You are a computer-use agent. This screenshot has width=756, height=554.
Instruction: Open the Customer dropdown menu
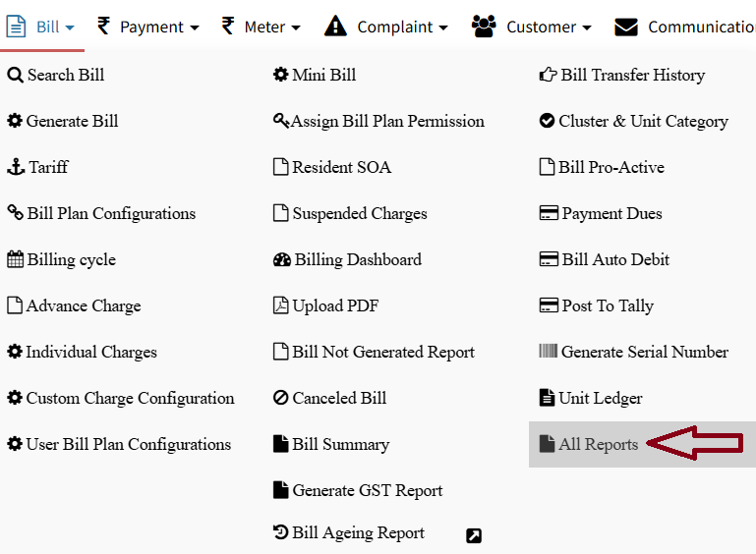pos(531,27)
